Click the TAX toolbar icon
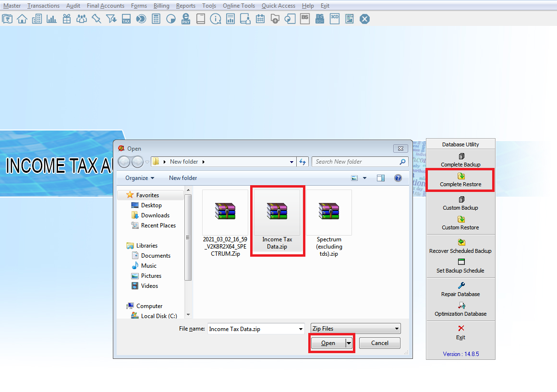Screen dimensions: 557x392 click(x=126, y=19)
